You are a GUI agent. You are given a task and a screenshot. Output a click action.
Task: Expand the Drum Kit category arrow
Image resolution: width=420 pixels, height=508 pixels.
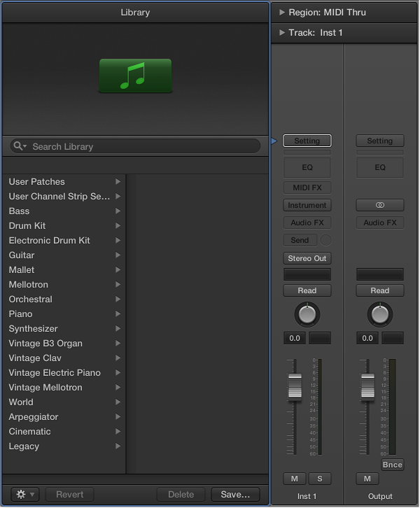tap(118, 226)
